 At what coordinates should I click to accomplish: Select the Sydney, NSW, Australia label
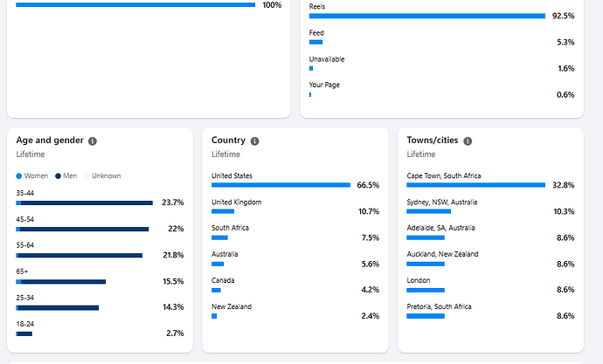(440, 202)
